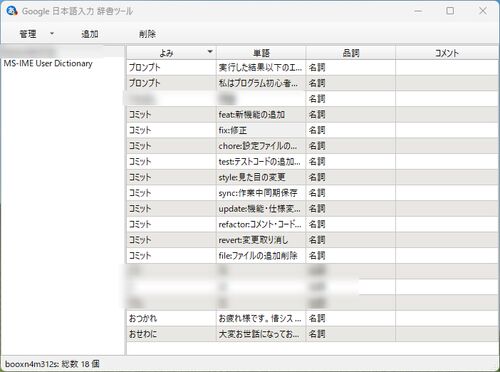Select the chore:設定ファイルの... entry

pos(261,146)
